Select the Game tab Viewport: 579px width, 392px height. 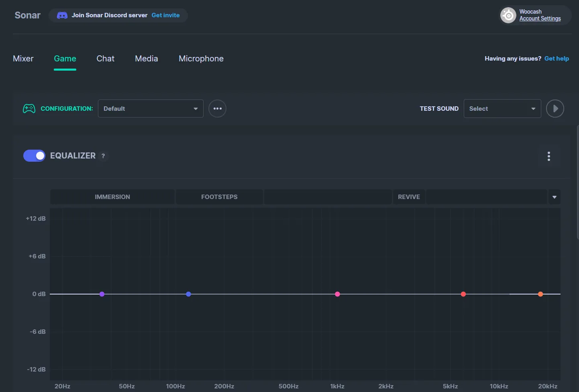point(65,59)
